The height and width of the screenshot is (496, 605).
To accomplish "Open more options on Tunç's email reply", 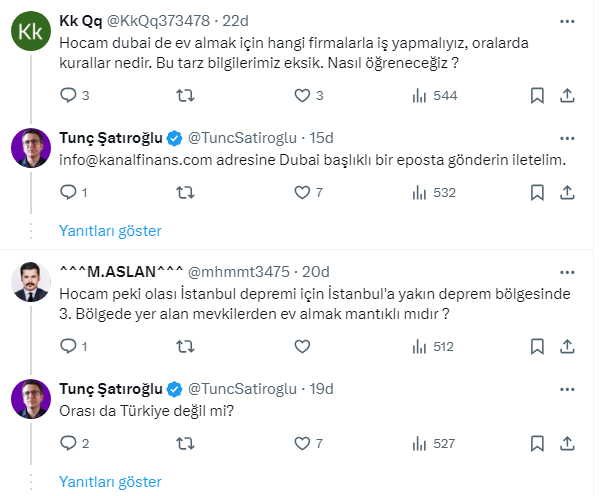I will 567,137.
